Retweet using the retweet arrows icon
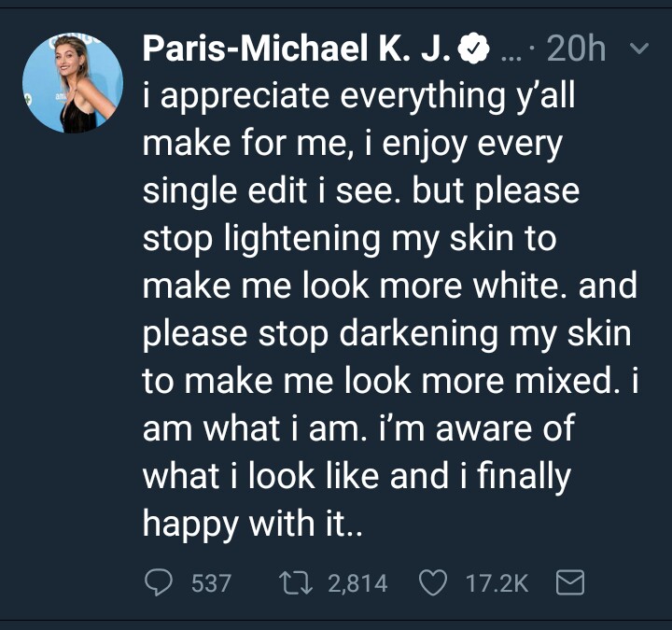The image size is (672, 630). pyautogui.click(x=299, y=583)
